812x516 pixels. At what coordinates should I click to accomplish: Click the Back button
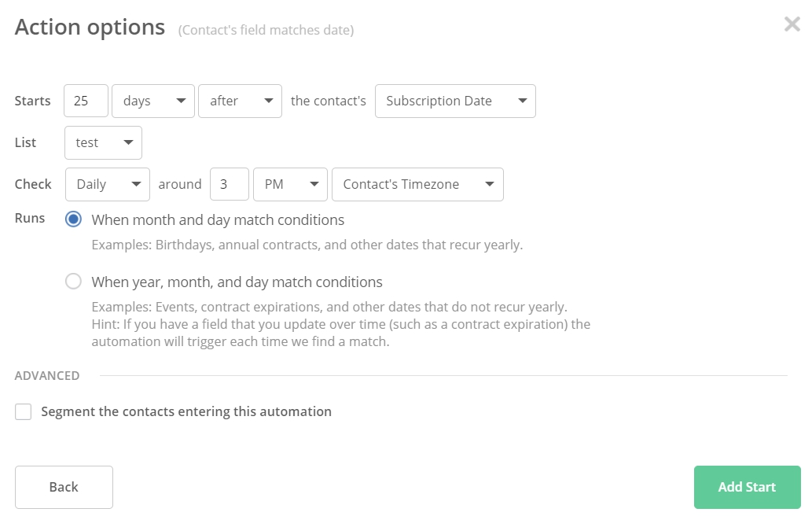[64, 487]
